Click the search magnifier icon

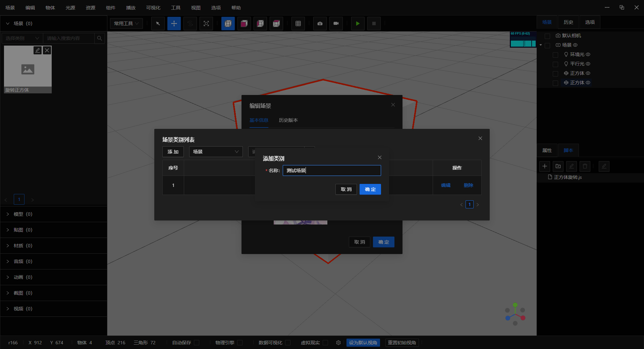click(x=100, y=38)
